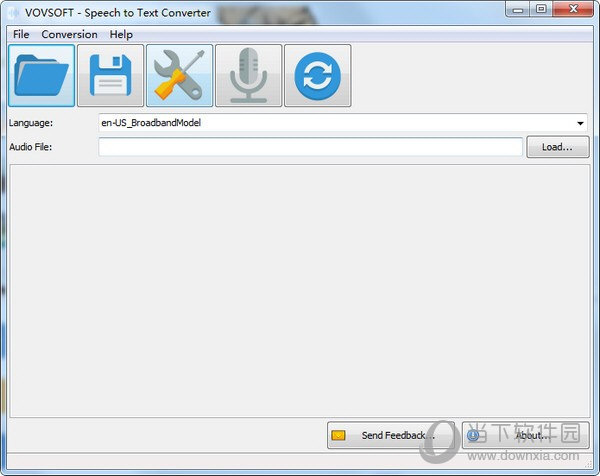Click the microphone record icon

(x=249, y=75)
